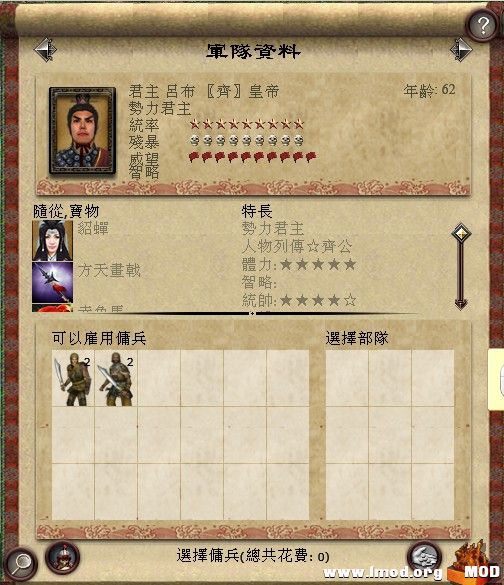Click the first empty 選擇部隊 slot
504x585 pixels.
coord(347,378)
